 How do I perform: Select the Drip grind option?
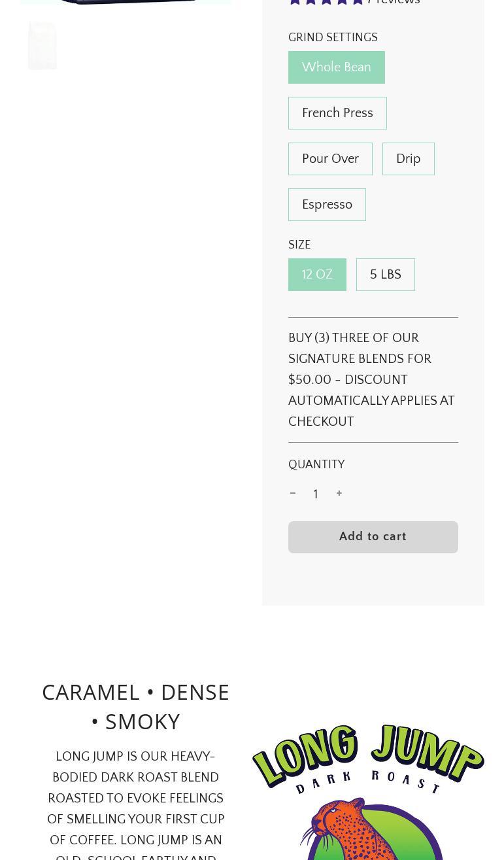coord(408,159)
